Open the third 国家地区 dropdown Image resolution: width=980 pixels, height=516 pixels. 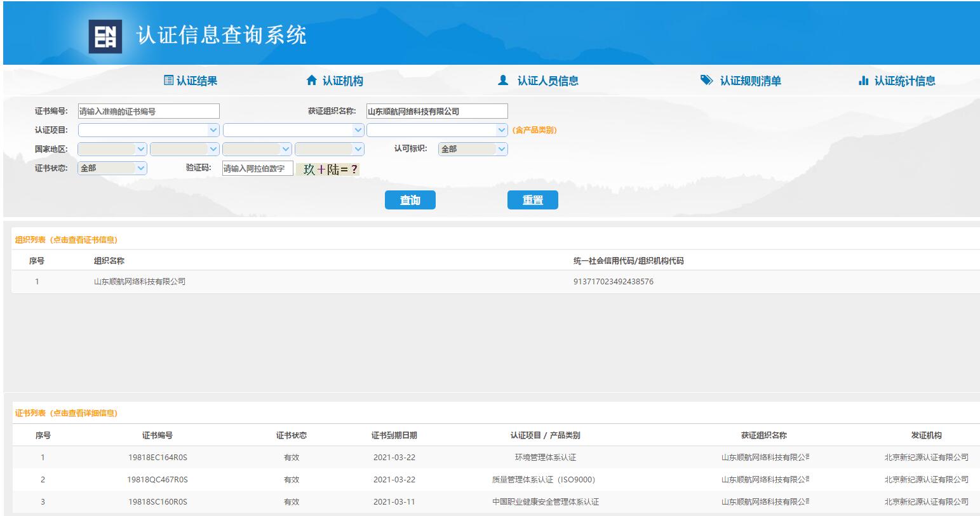click(x=257, y=149)
